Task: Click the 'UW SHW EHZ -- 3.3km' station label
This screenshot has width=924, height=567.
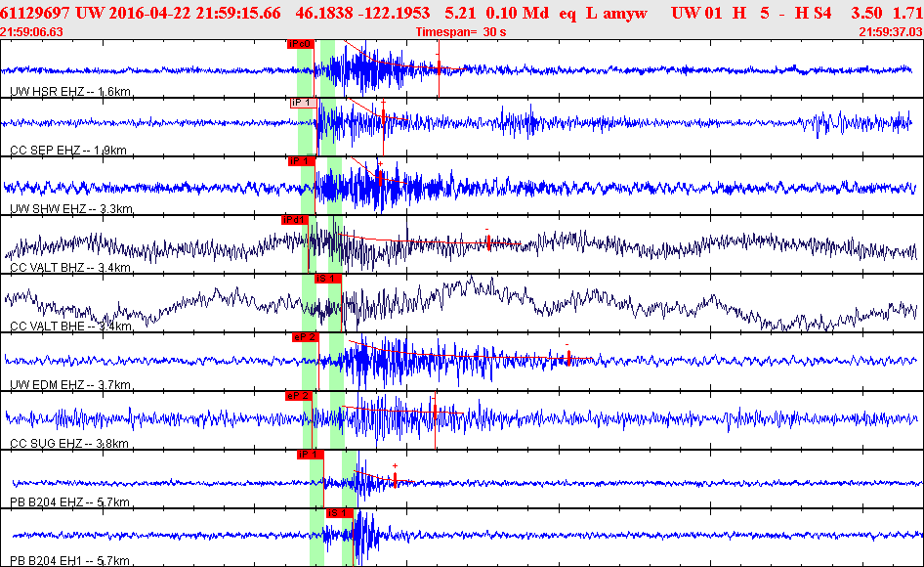Action: click(x=71, y=209)
